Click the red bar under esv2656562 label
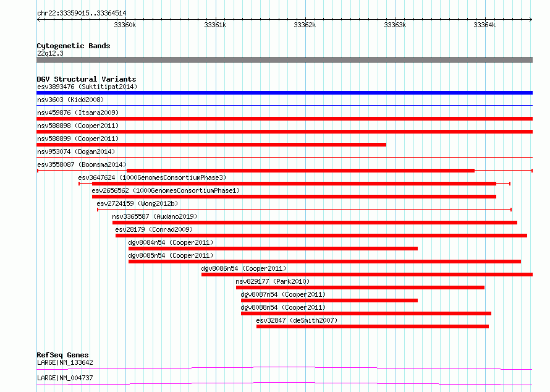This screenshot has width=550, height=392. pos(294,197)
